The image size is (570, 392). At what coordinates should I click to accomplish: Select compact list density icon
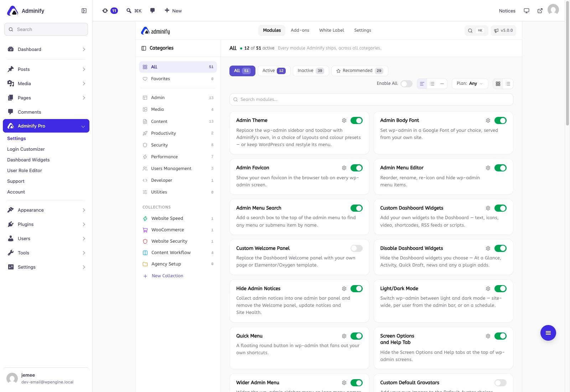432,84
